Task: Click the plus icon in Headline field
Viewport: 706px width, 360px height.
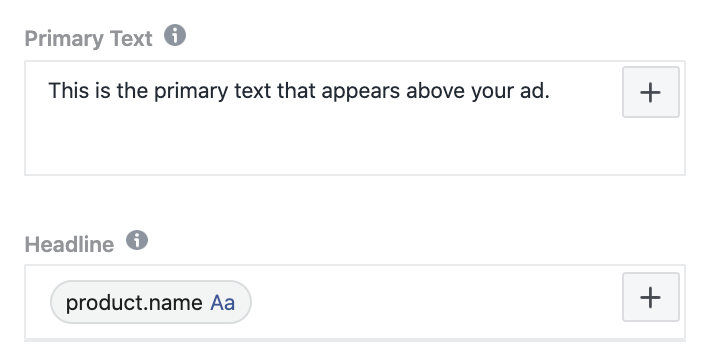Action: pyautogui.click(x=651, y=297)
